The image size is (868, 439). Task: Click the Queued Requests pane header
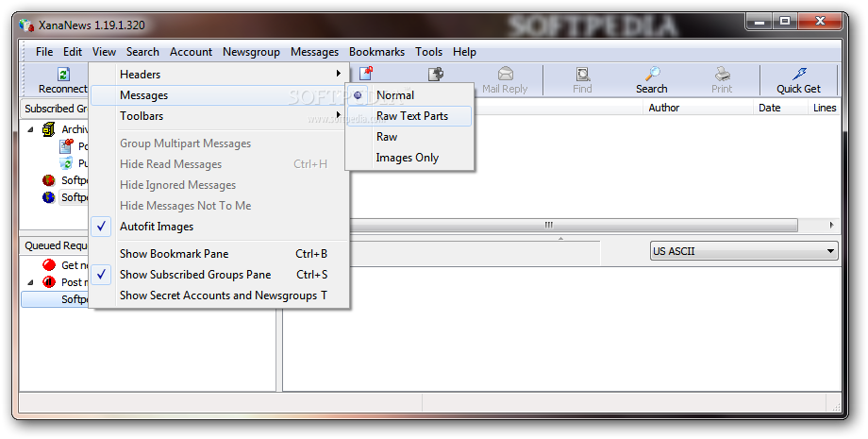(x=56, y=245)
